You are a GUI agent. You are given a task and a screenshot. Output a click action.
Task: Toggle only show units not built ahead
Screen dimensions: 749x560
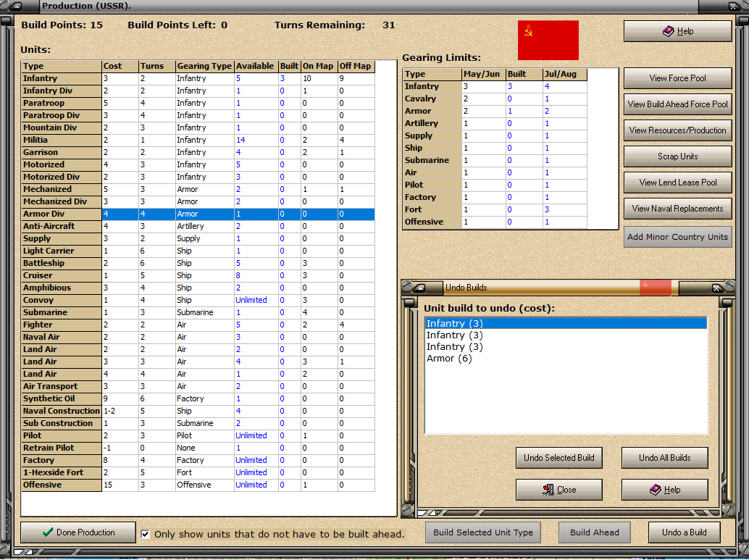(145, 534)
